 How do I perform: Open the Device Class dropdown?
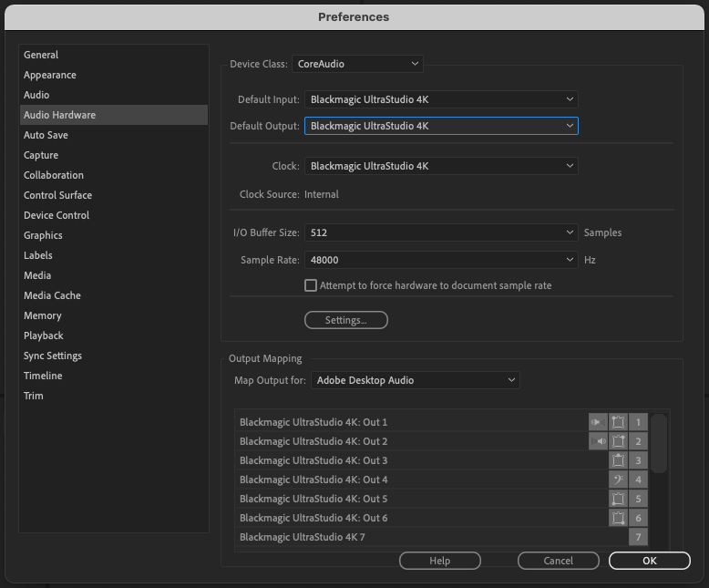(x=357, y=64)
